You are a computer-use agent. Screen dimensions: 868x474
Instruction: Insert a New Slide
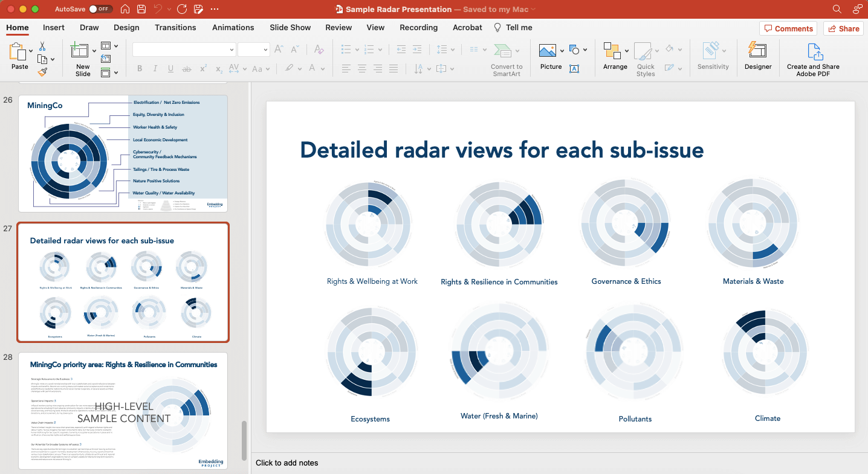coord(82,57)
